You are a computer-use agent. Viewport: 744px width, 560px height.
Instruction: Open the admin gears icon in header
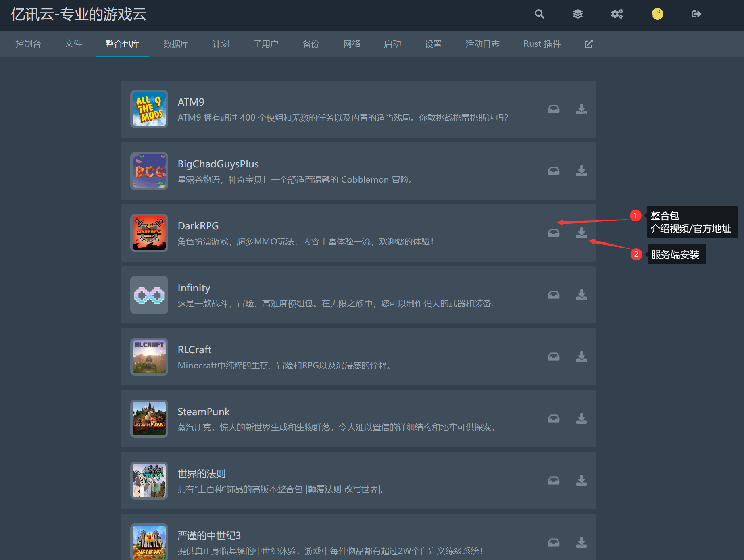click(x=617, y=14)
